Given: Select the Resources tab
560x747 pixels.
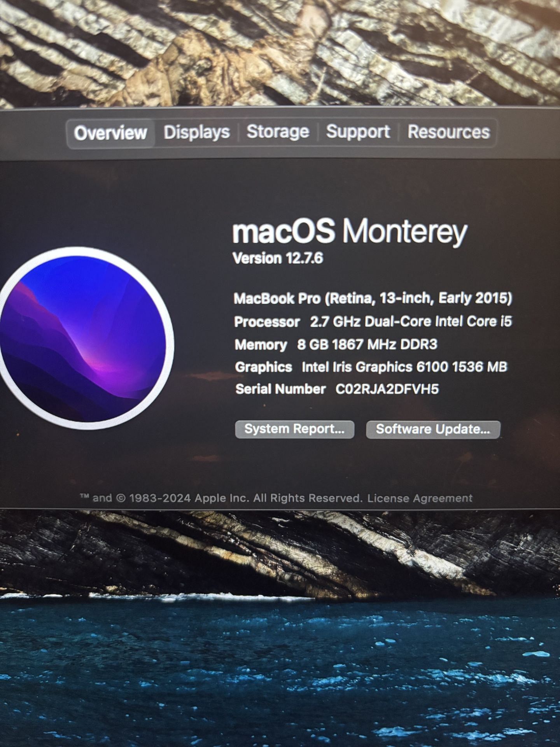Looking at the screenshot, I should point(448,132).
